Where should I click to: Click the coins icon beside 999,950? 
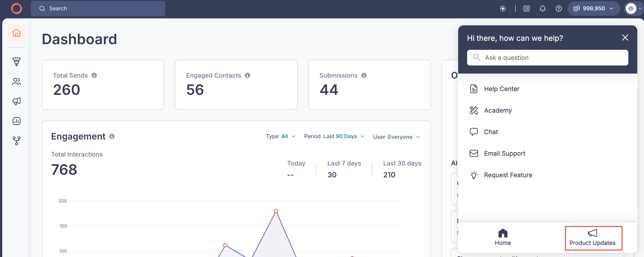[x=577, y=9]
